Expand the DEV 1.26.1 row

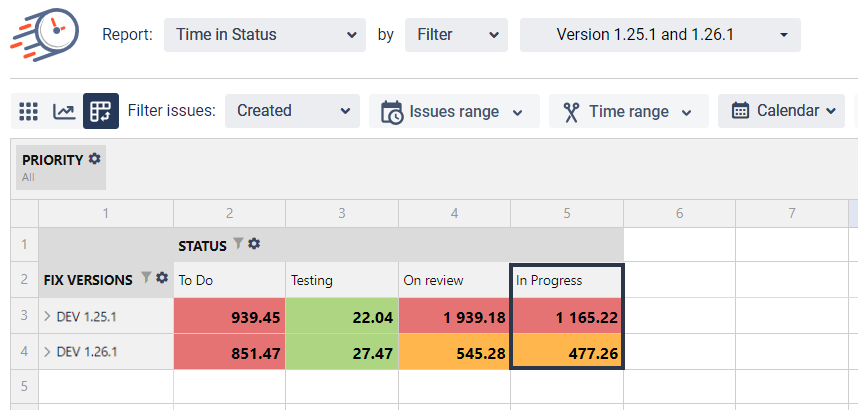[47, 352]
